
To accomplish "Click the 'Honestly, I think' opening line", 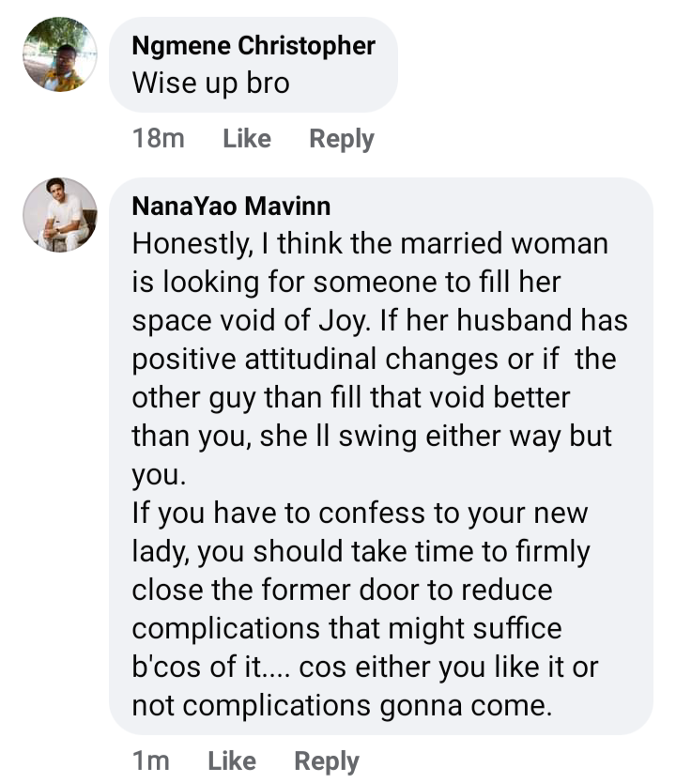I will click(370, 244).
